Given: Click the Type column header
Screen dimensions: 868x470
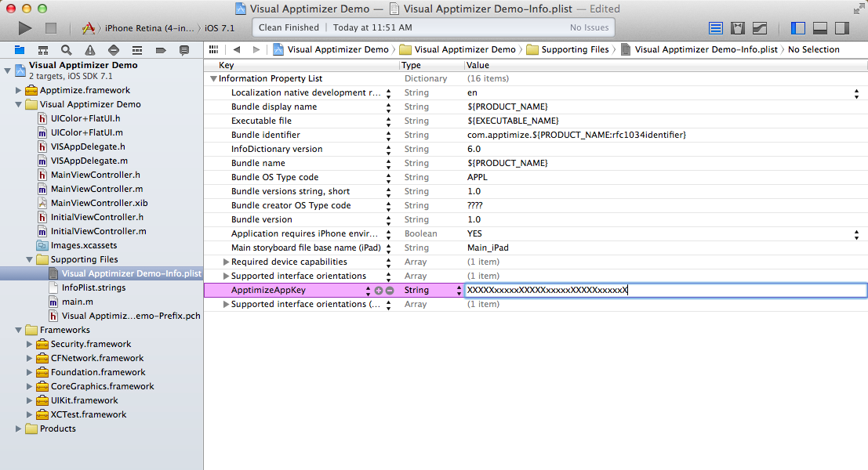Looking at the screenshot, I should [432, 65].
